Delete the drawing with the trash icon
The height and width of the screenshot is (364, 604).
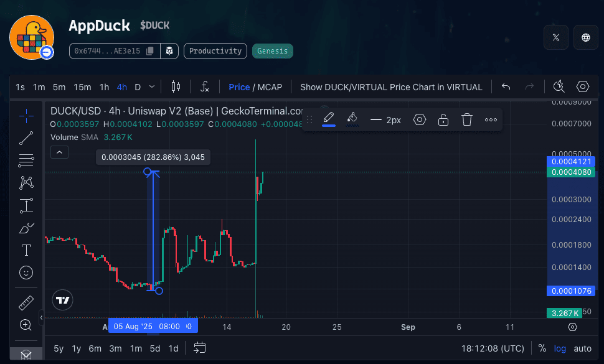click(x=467, y=120)
